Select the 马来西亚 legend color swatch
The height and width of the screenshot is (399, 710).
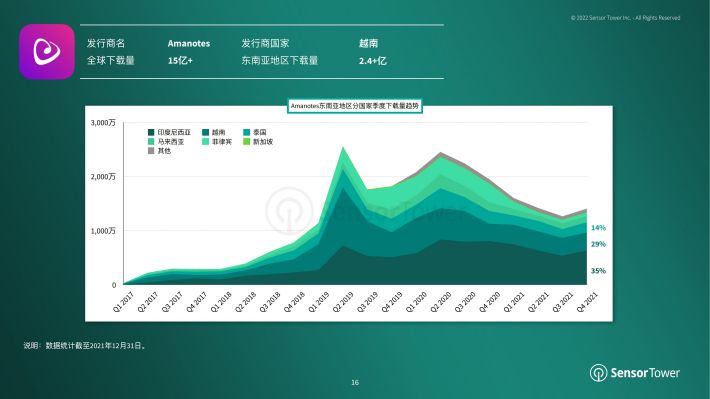point(151,142)
